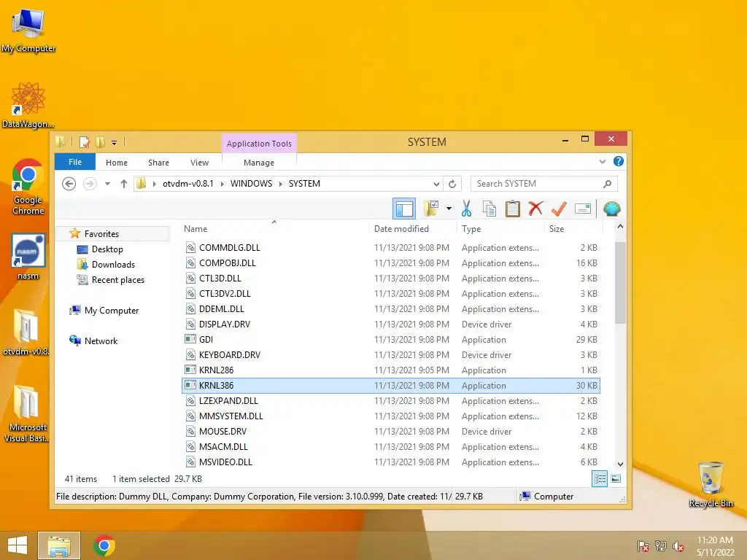Select the COMMDLG.DLL file
Viewport: 747px width, 560px height.
click(x=391, y=248)
